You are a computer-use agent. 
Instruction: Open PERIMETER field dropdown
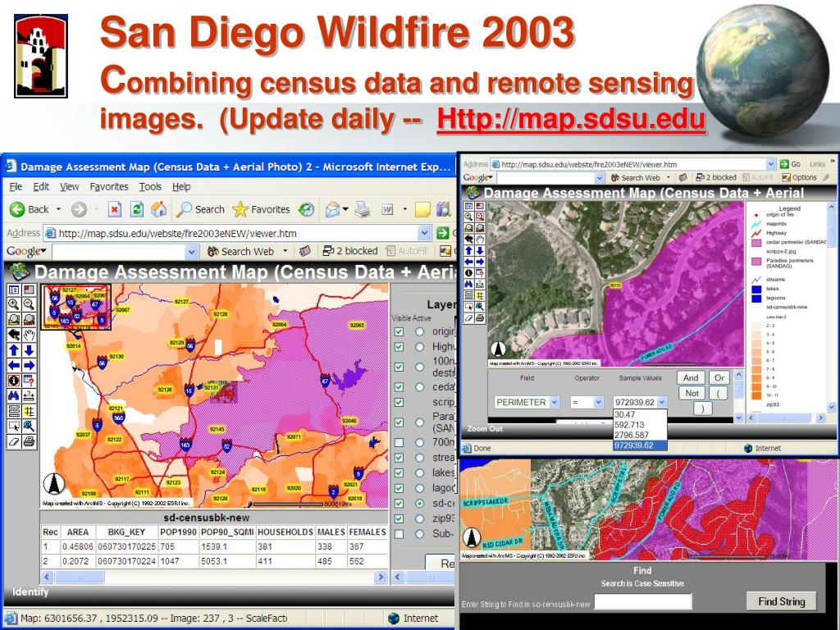pos(554,402)
